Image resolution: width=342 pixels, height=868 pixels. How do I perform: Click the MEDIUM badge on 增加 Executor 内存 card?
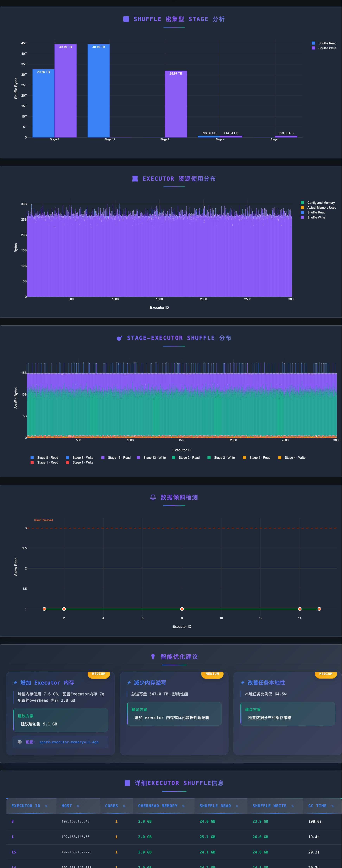pos(98,674)
